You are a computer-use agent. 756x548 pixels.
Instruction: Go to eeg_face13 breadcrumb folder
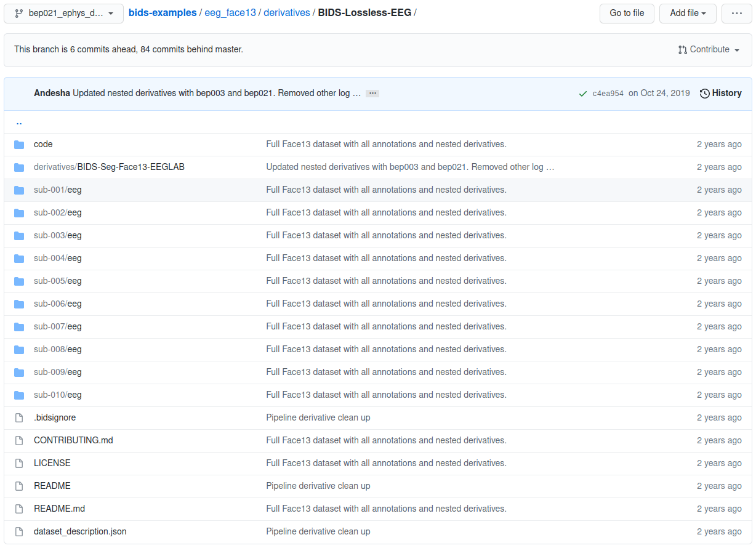coord(231,13)
